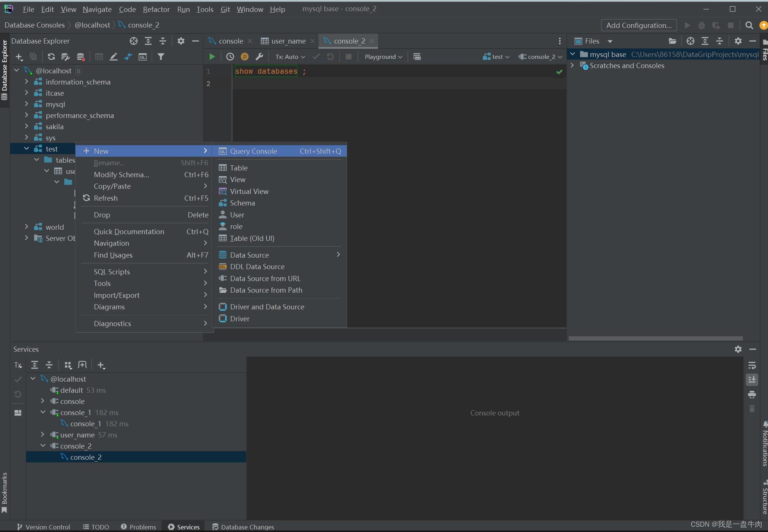This screenshot has height=532, width=768.
Task: Click In-Editor Results icon beside Playground
Action: [x=417, y=57]
